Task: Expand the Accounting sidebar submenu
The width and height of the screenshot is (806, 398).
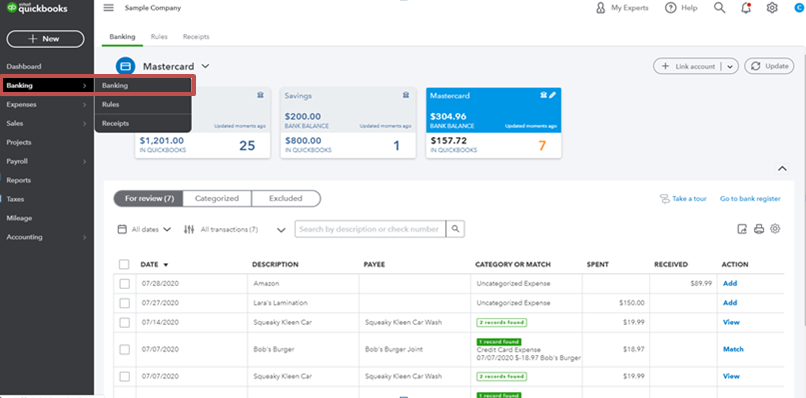Action: click(x=84, y=238)
